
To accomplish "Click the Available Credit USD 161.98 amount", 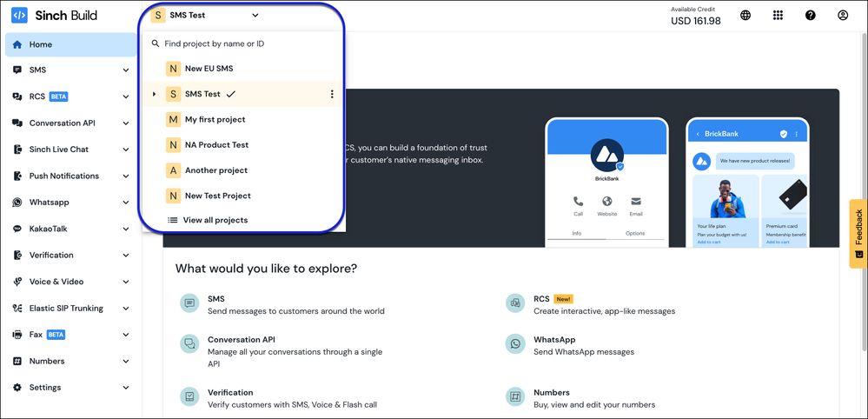I will 696,21.
